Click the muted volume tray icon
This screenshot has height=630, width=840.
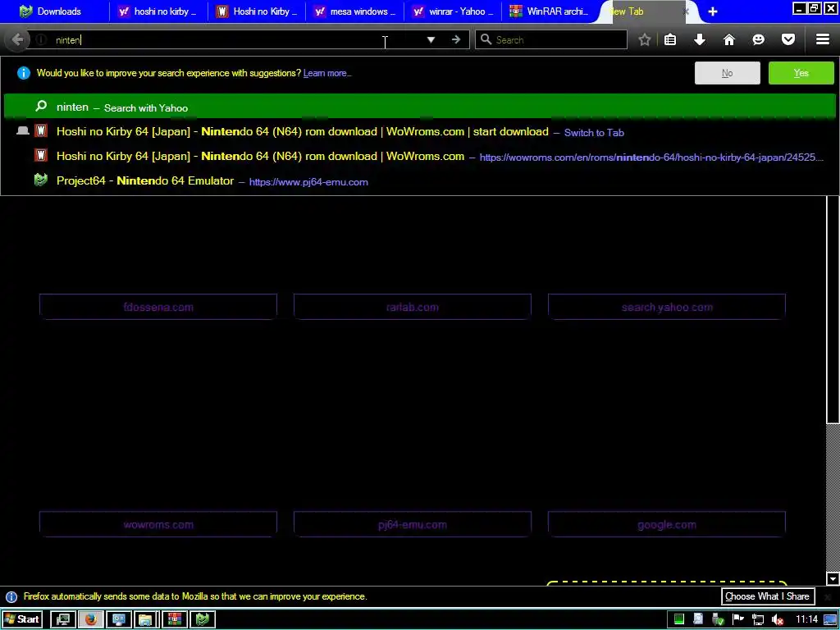(x=778, y=620)
